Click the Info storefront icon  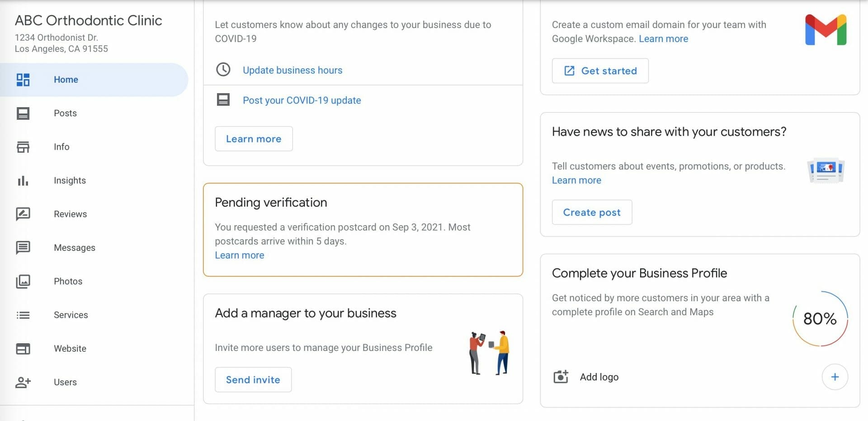pyautogui.click(x=23, y=147)
